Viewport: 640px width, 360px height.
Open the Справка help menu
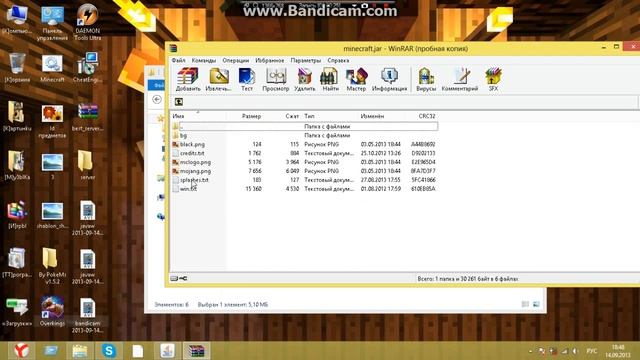[x=338, y=60]
